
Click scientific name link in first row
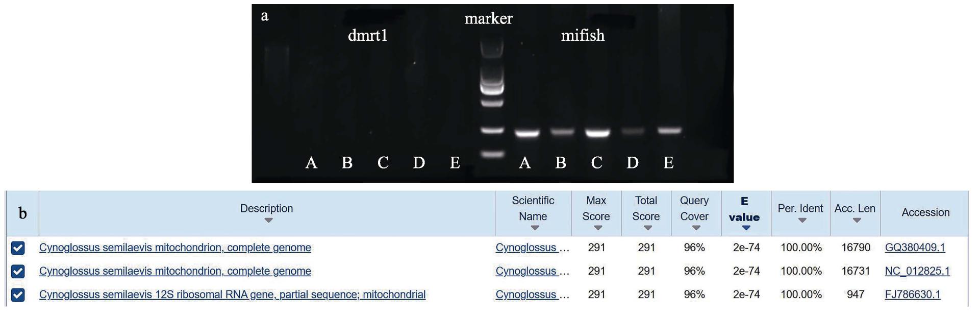(532, 248)
